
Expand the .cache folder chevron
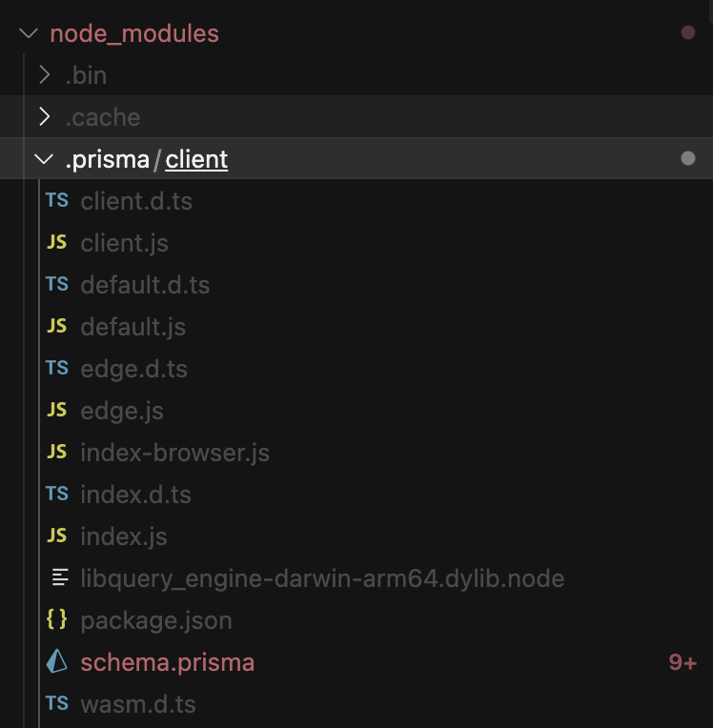[45, 116]
